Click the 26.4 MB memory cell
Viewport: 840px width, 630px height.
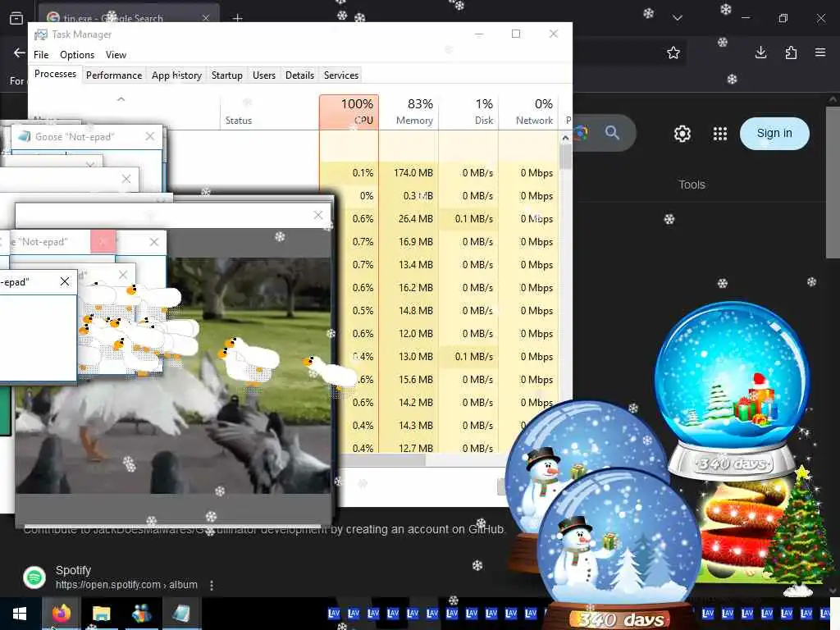(409, 218)
